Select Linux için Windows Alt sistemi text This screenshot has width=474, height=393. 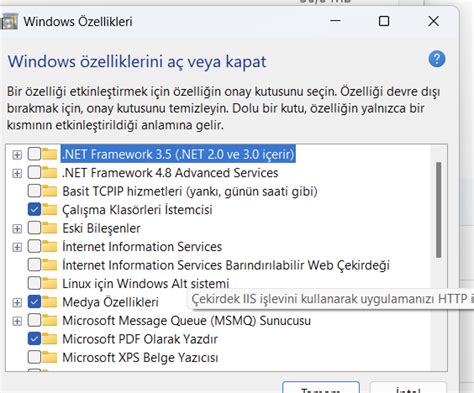[146, 284]
